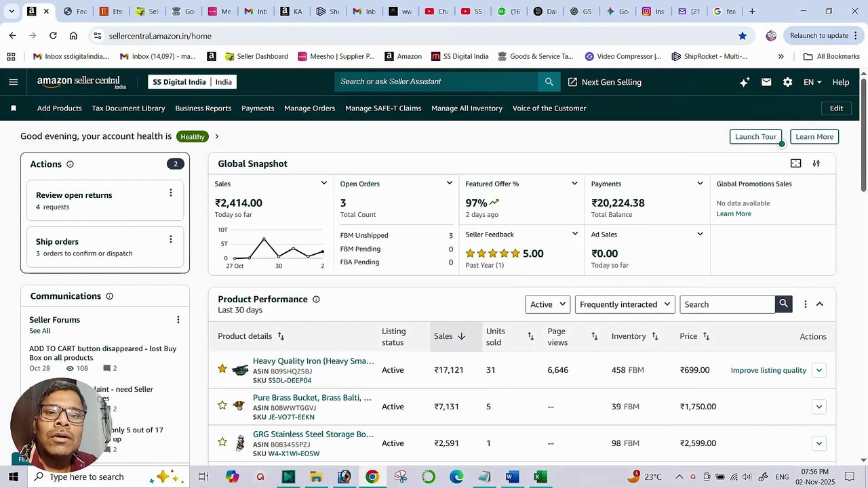Viewport: 868px width, 488px height.
Task: Sort by Units sold column arrows
Action: tap(531, 337)
